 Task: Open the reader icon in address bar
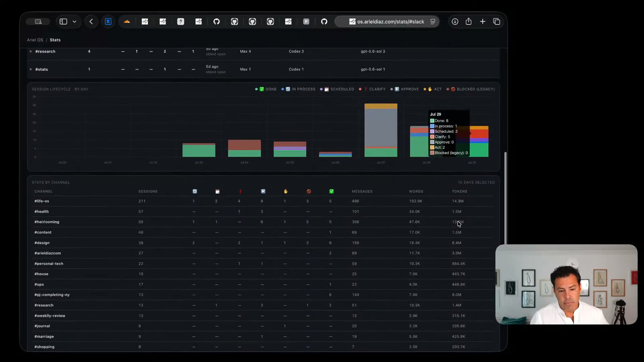point(433,22)
